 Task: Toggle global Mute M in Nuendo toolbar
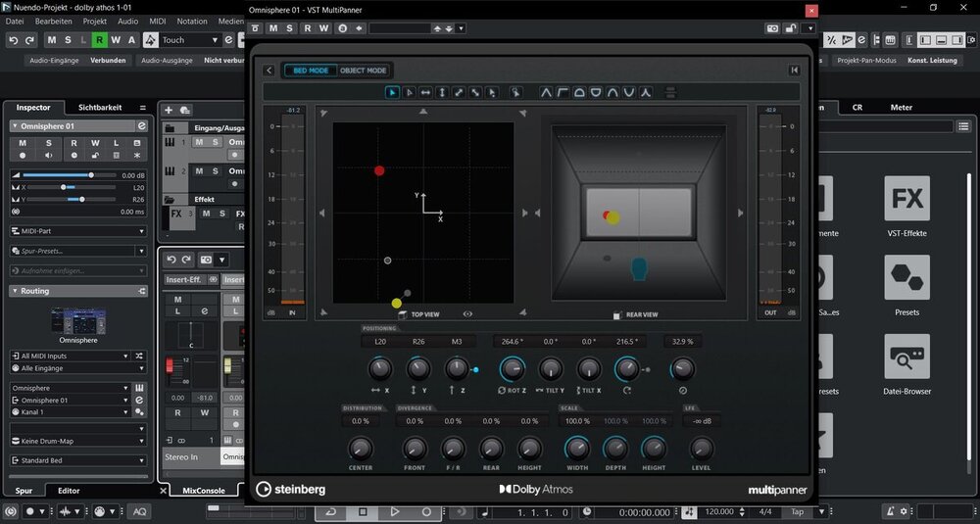coord(52,40)
